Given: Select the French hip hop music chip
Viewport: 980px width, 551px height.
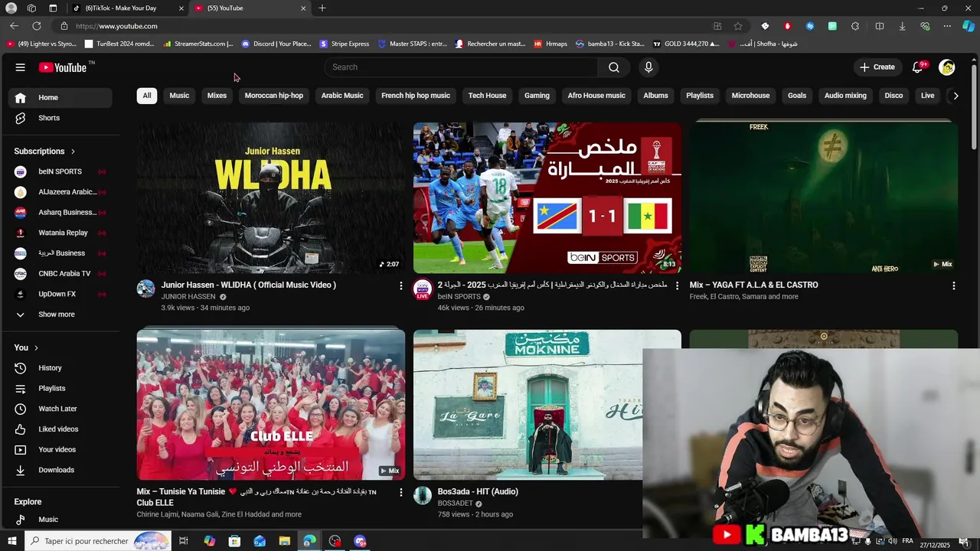Looking at the screenshot, I should pyautogui.click(x=416, y=96).
